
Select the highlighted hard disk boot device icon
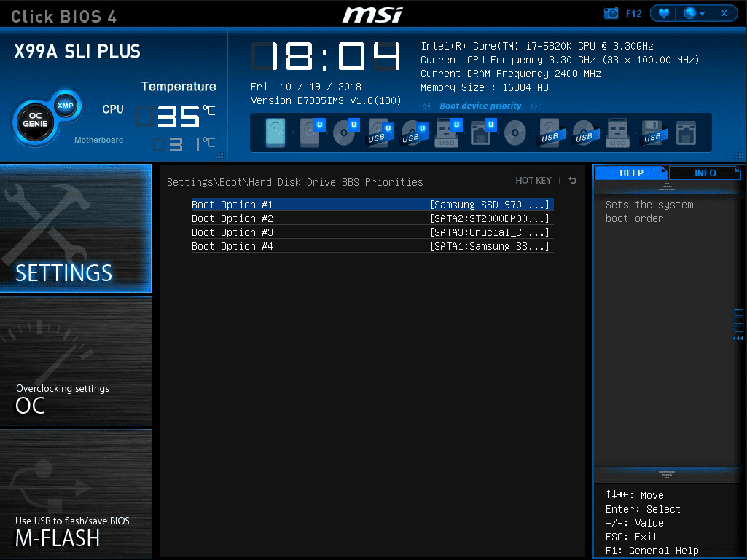click(275, 133)
